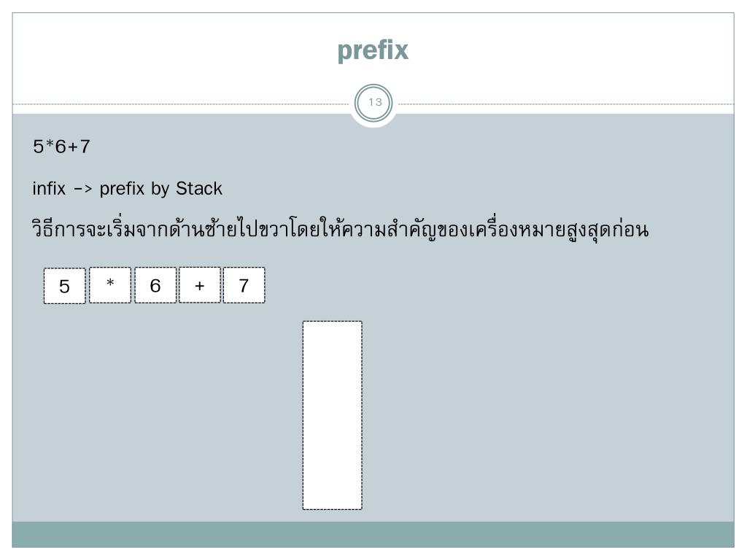Select the token box containing asterisk
Screen dimensions: 747x560
coord(110,285)
